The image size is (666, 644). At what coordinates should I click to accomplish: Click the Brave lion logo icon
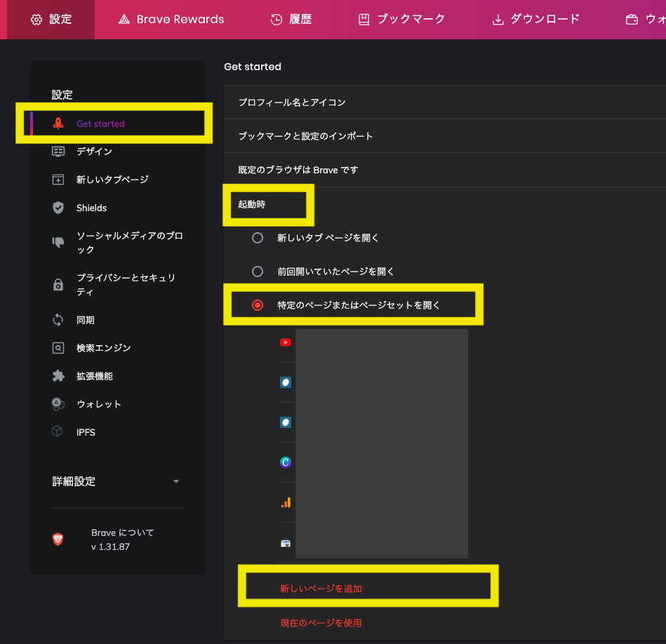point(58,539)
